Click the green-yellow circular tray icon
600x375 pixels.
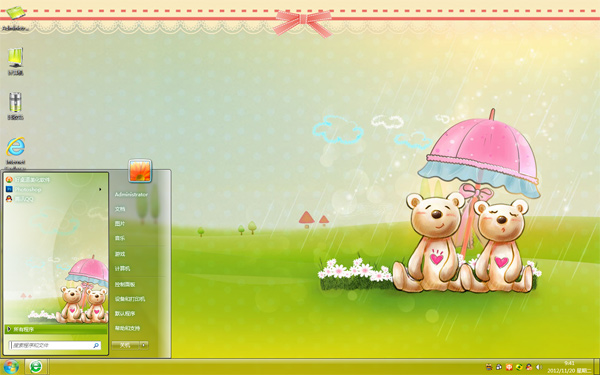click(x=519, y=367)
